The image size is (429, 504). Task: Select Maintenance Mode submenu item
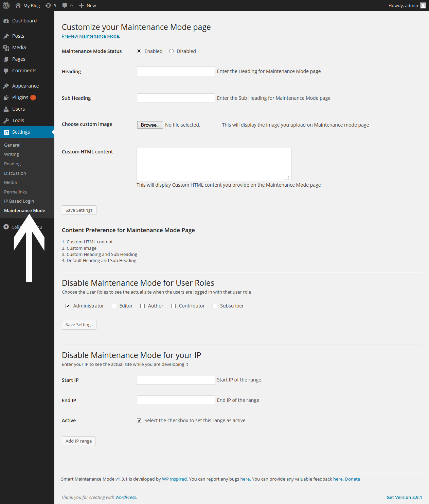coord(24,211)
